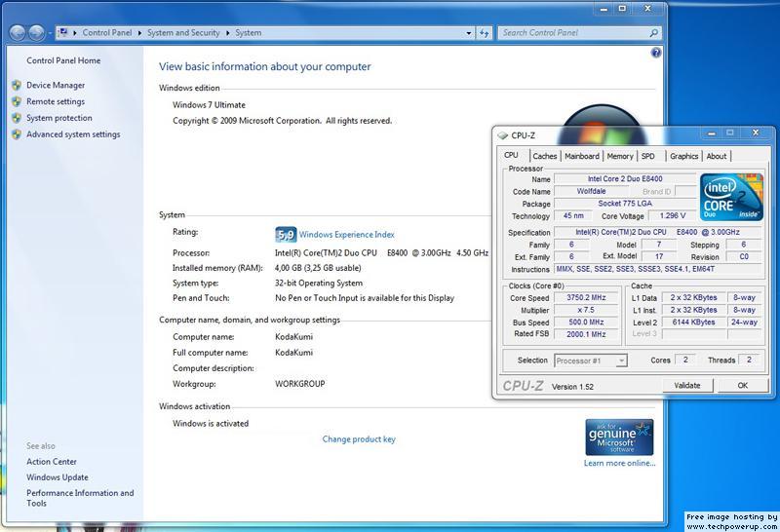Click the Multiplier value x 7.5
The height and width of the screenshot is (532, 780).
coord(586,310)
